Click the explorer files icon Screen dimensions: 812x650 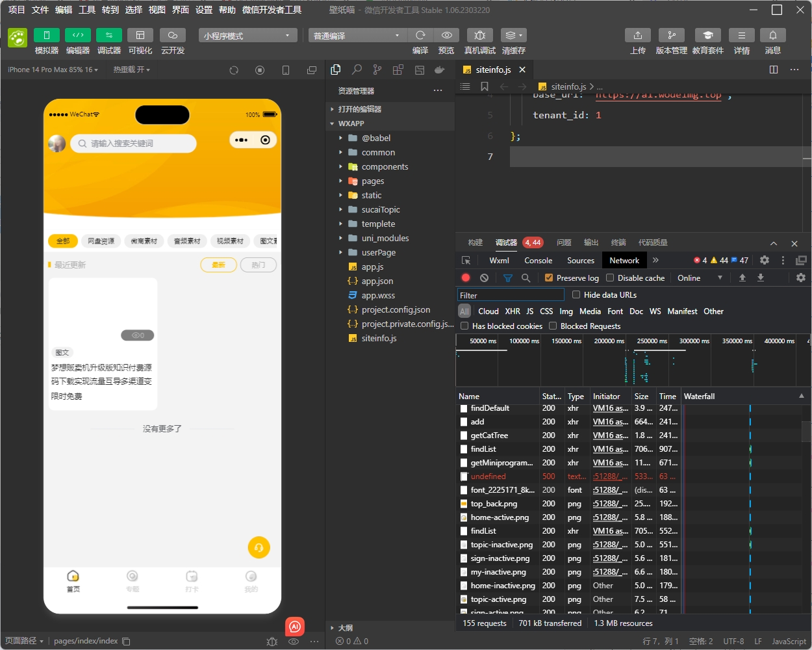(336, 70)
